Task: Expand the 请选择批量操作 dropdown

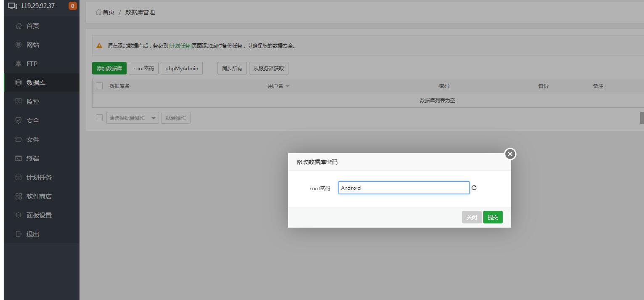Action: [133, 118]
